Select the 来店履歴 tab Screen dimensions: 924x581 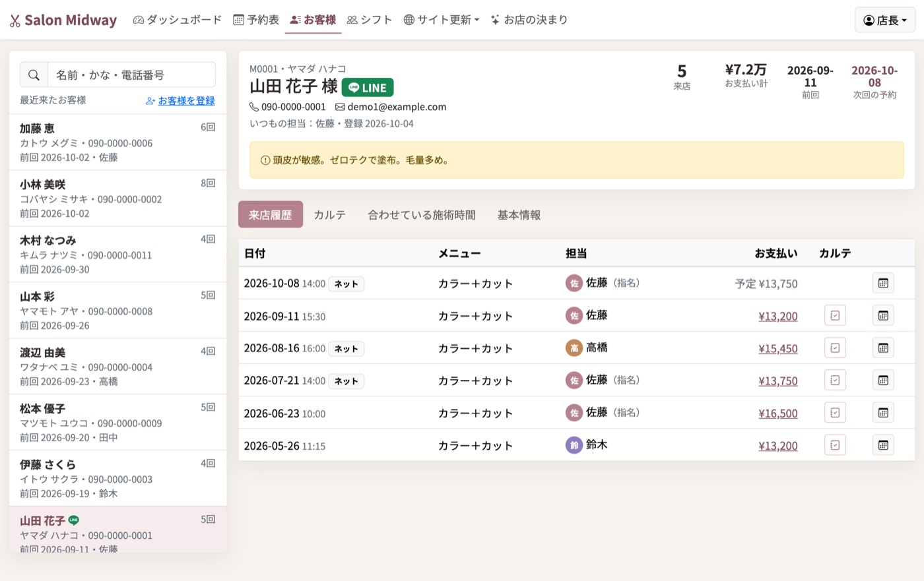pyautogui.click(x=271, y=215)
